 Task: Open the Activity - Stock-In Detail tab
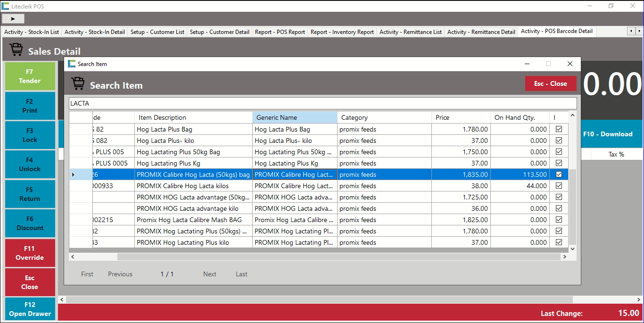95,32
